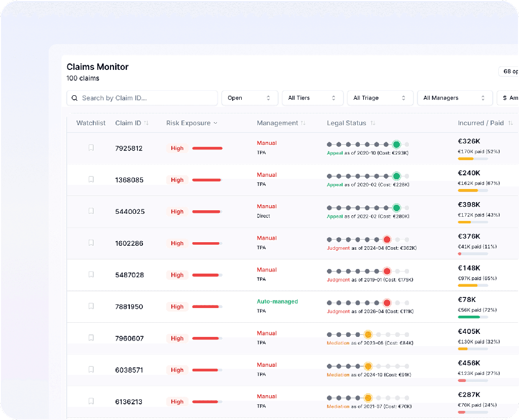Click the €456K incurred amount

tap(469, 363)
